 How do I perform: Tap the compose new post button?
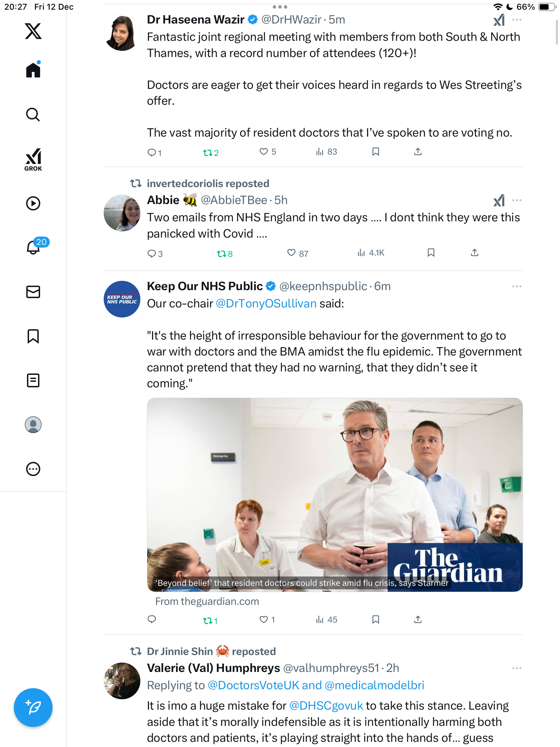33,708
